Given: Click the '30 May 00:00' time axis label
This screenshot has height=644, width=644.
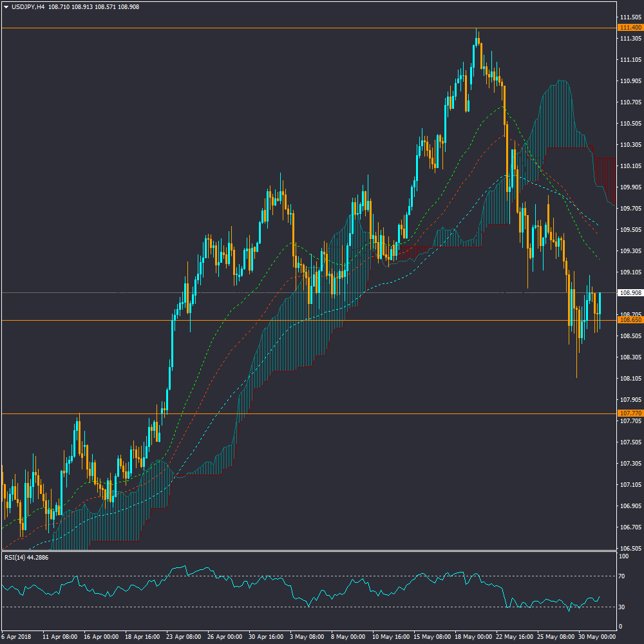Looking at the screenshot, I should (596, 636).
